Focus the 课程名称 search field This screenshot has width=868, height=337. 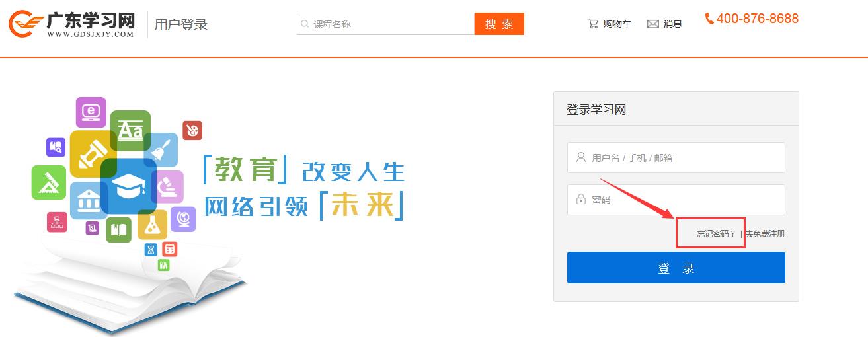pyautogui.click(x=390, y=24)
